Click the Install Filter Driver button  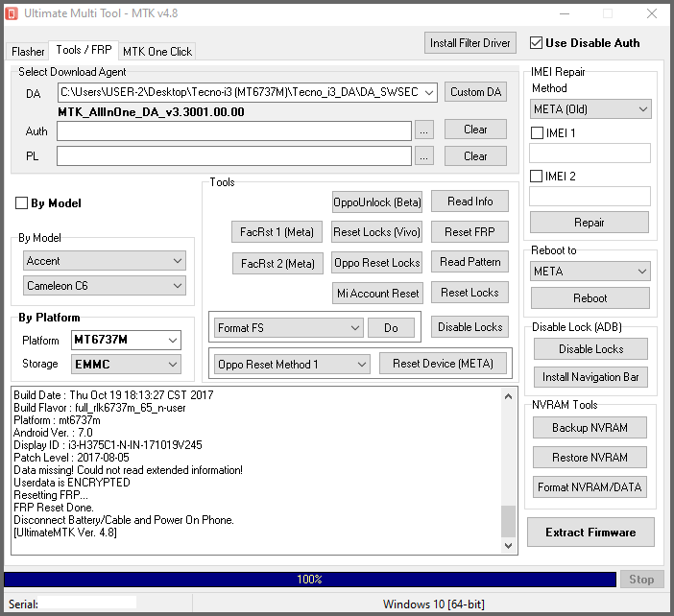[469, 43]
